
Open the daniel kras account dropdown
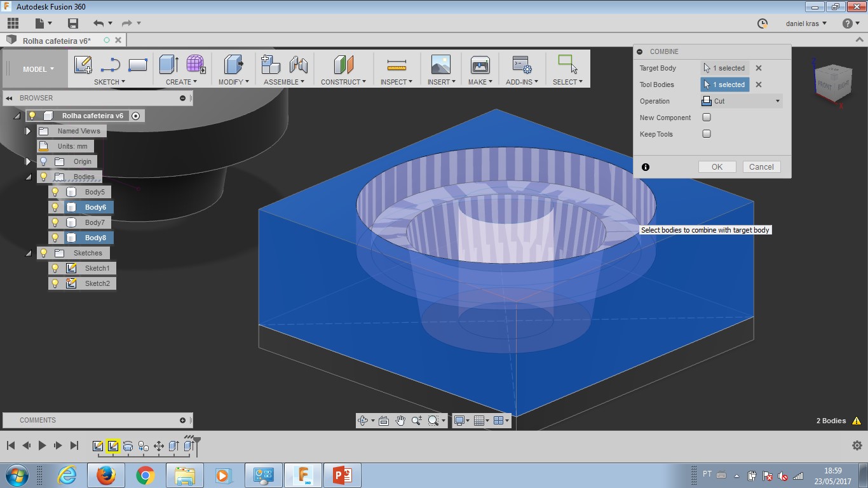(x=806, y=24)
